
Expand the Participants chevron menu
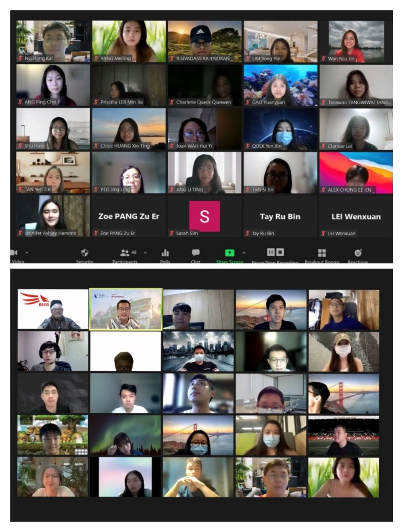pyautogui.click(x=144, y=253)
